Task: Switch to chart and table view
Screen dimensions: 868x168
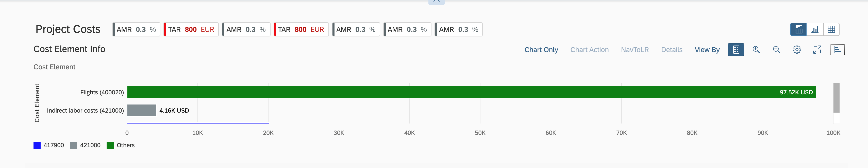Action: pyautogui.click(x=798, y=30)
